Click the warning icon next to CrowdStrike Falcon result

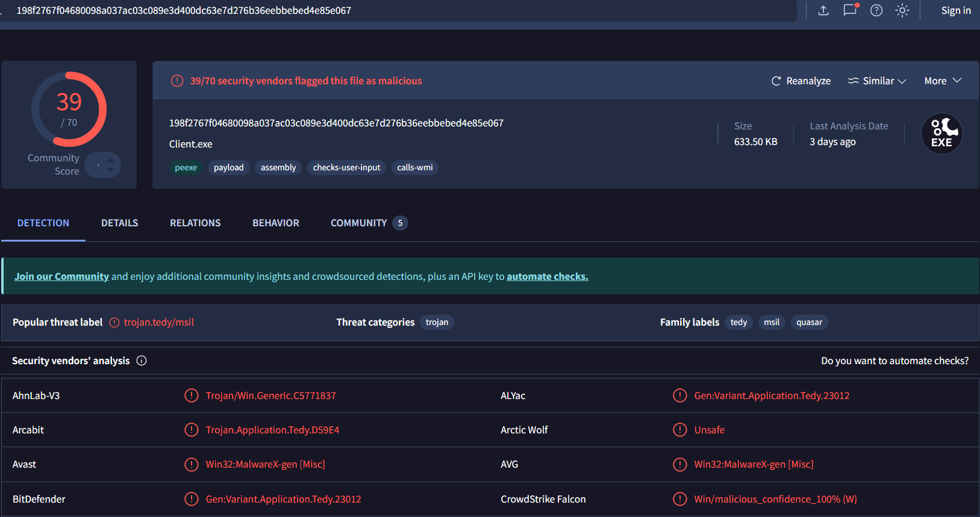point(679,499)
